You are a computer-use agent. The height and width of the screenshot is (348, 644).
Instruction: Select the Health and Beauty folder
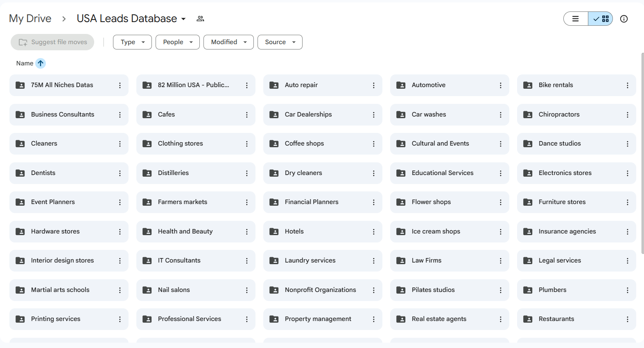click(x=196, y=232)
